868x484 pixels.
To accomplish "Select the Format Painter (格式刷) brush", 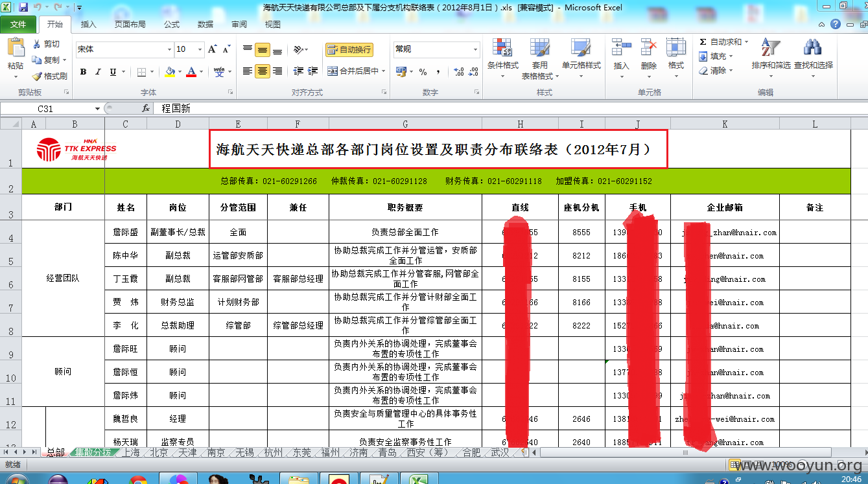I will pos(37,76).
